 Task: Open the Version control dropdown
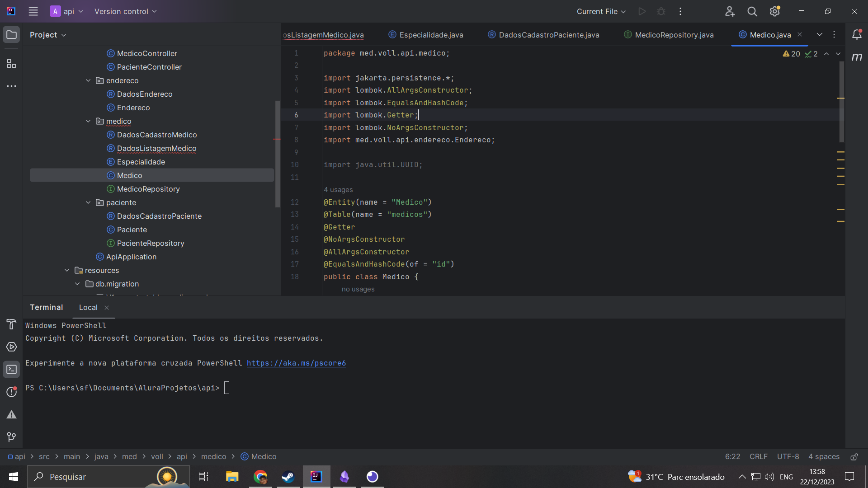pyautogui.click(x=125, y=11)
